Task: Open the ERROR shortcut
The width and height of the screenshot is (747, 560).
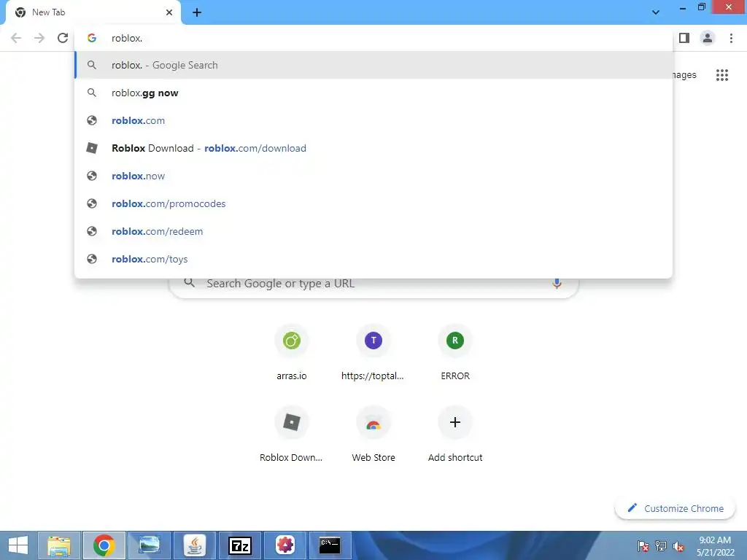Action: point(455,353)
